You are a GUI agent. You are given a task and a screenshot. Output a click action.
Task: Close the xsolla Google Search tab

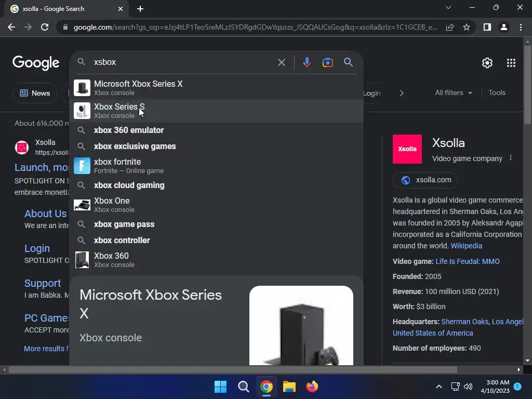point(121,9)
